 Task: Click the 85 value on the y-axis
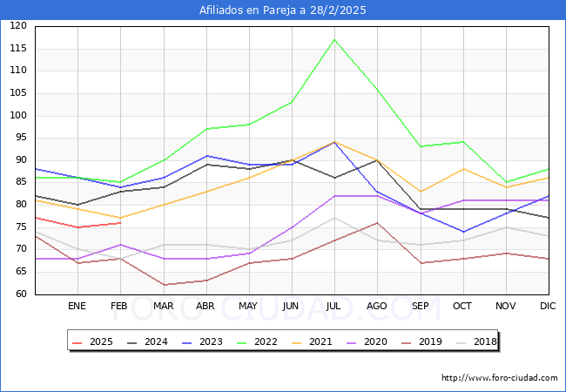(x=21, y=181)
